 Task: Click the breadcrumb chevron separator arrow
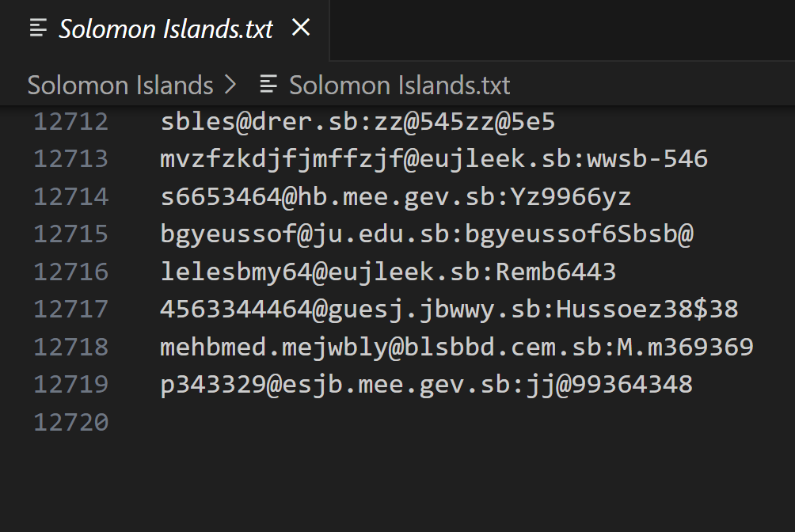230,85
